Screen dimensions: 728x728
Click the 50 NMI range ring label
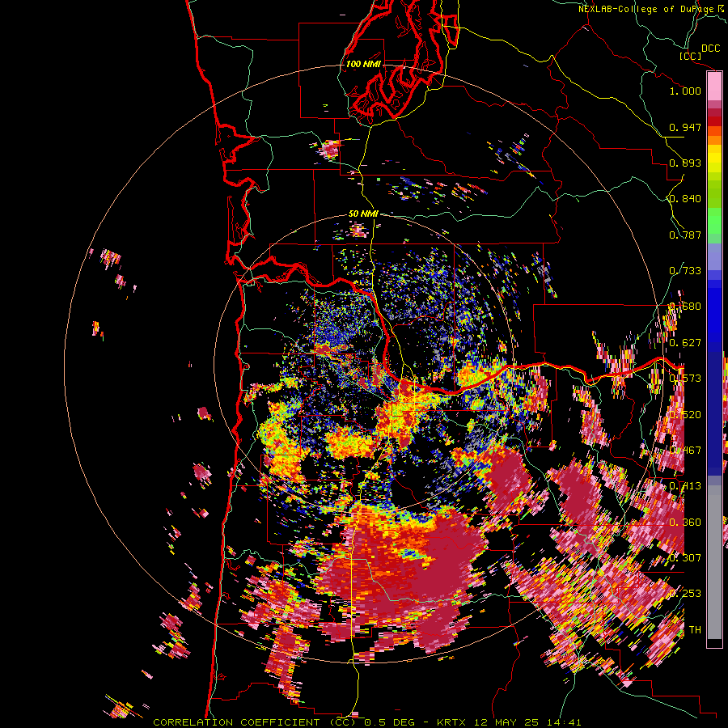click(363, 214)
